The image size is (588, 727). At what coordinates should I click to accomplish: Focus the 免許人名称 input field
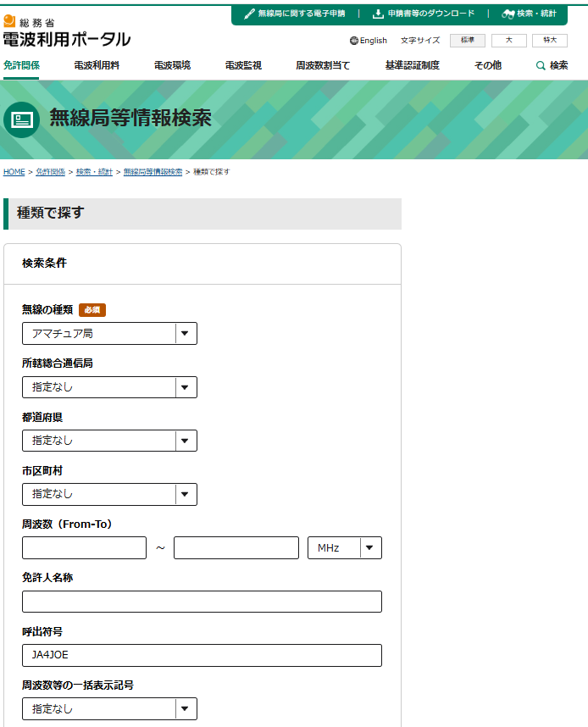(x=202, y=602)
